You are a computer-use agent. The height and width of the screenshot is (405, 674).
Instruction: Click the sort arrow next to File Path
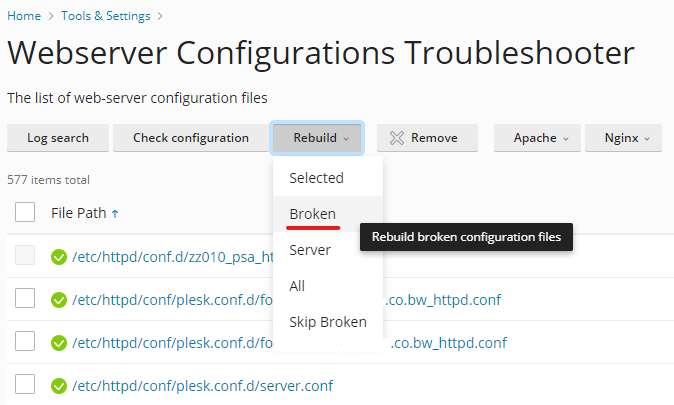pyautogui.click(x=115, y=213)
